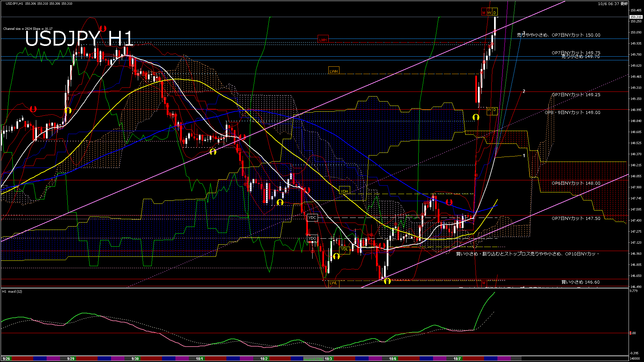This screenshot has height=362, width=644.
Task: Click the white YDO label box
Action: coord(312,238)
